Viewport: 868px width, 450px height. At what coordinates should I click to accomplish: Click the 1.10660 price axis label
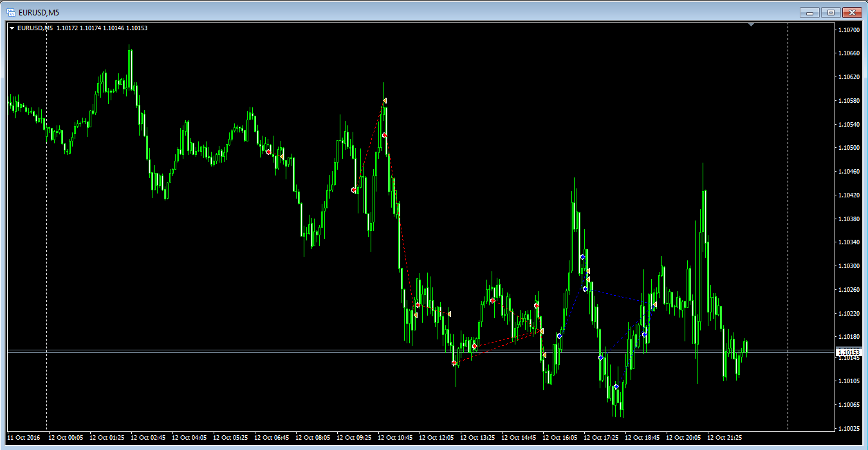[x=849, y=53]
